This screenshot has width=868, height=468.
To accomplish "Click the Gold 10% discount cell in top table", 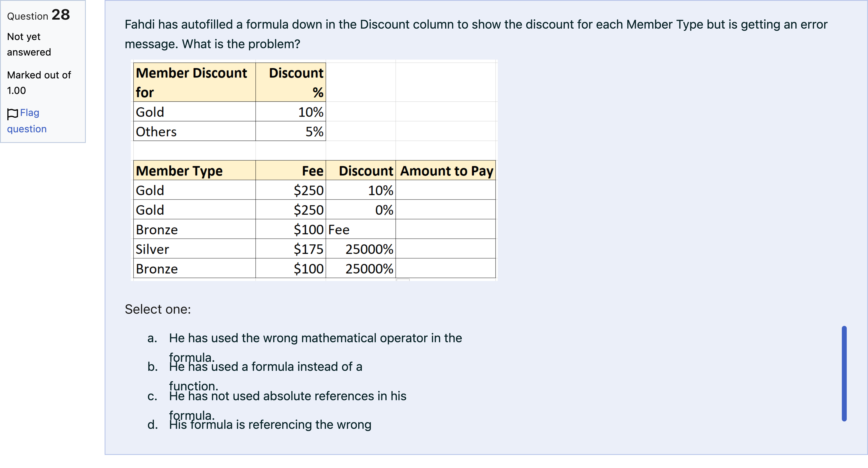I will pyautogui.click(x=290, y=112).
